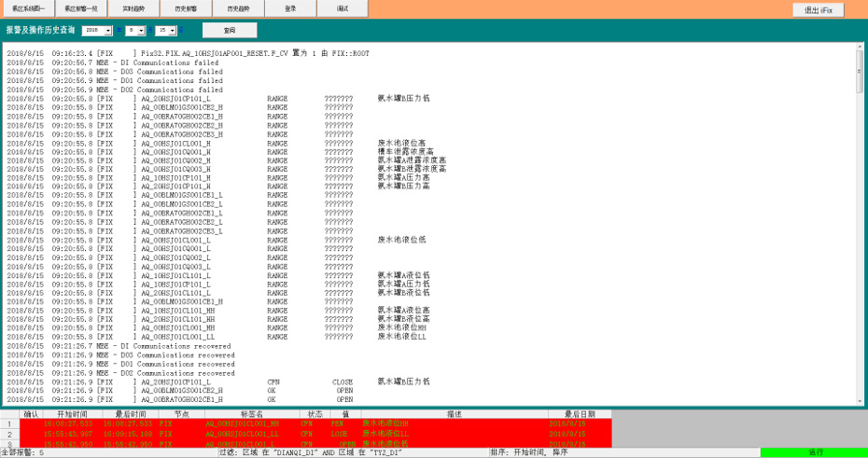The width and height of the screenshot is (868, 458).
Task: Click the 开始时间 column header
Action: pyautogui.click(x=72, y=413)
